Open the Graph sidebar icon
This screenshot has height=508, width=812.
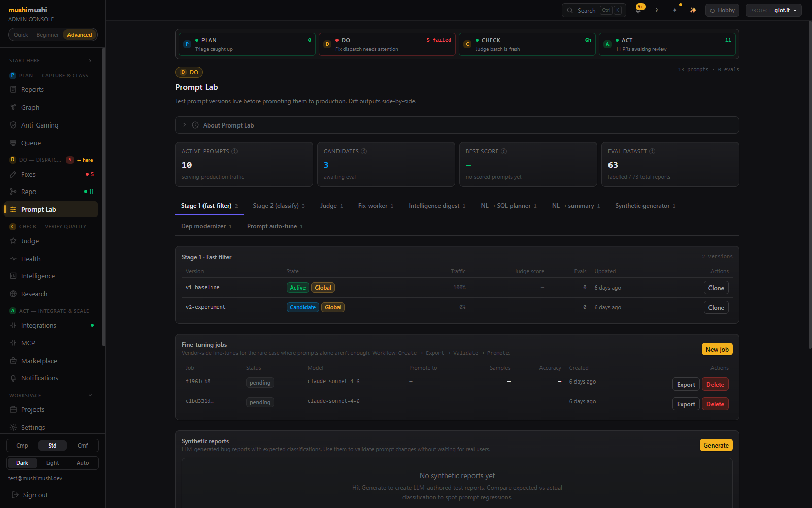[13, 107]
